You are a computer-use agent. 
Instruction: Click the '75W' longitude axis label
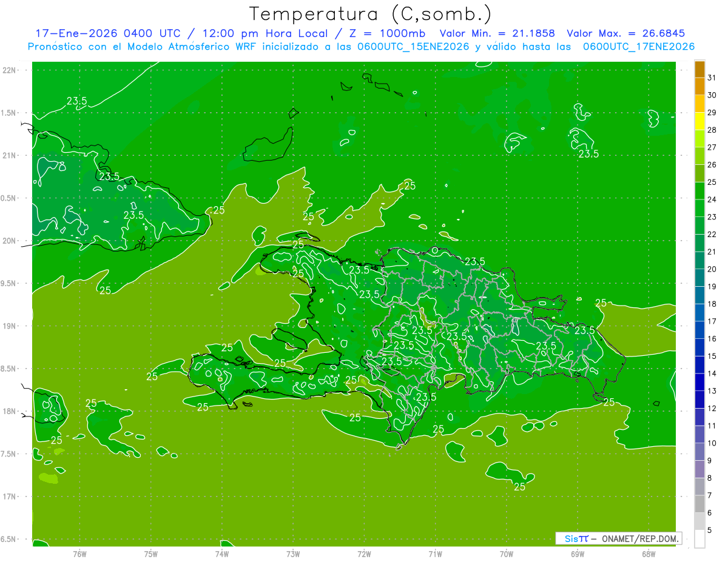(x=151, y=554)
